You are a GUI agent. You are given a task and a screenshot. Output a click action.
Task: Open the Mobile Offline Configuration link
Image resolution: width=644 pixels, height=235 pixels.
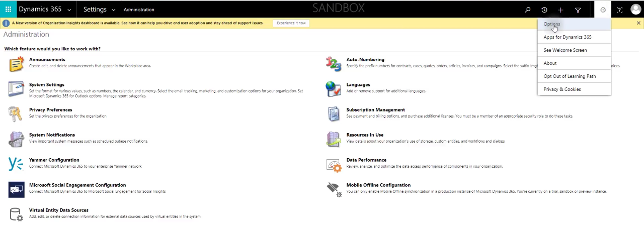(x=378, y=185)
